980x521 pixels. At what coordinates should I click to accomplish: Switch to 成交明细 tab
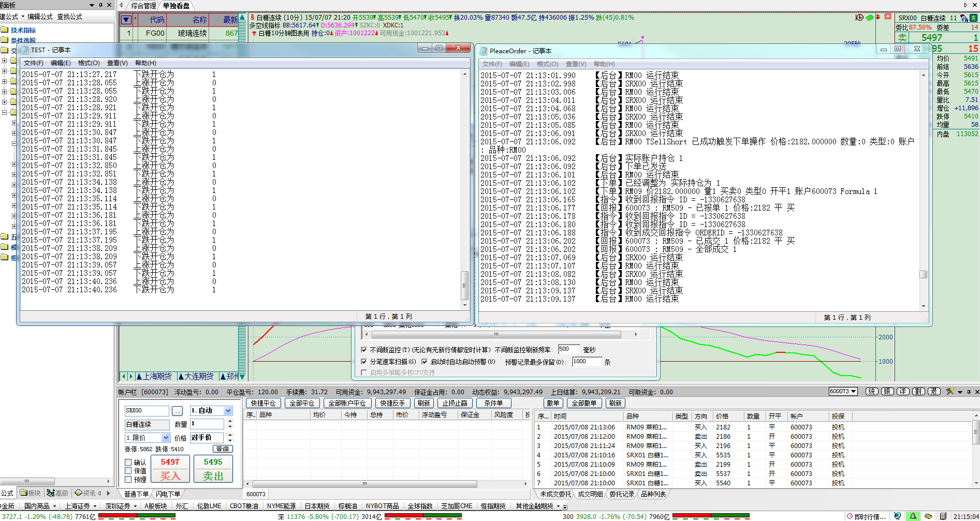click(590, 494)
